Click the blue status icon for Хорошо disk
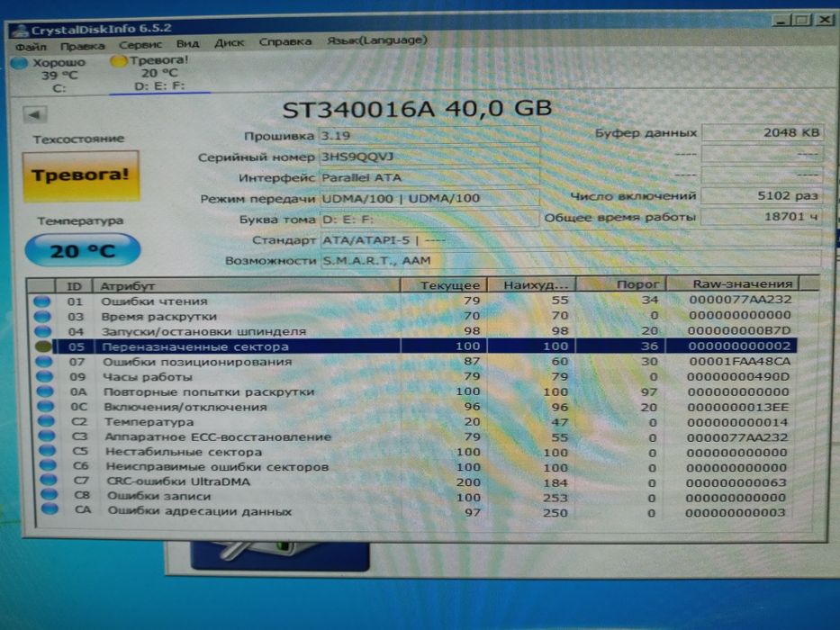Image resolution: width=840 pixels, height=630 pixels. pos(19,63)
